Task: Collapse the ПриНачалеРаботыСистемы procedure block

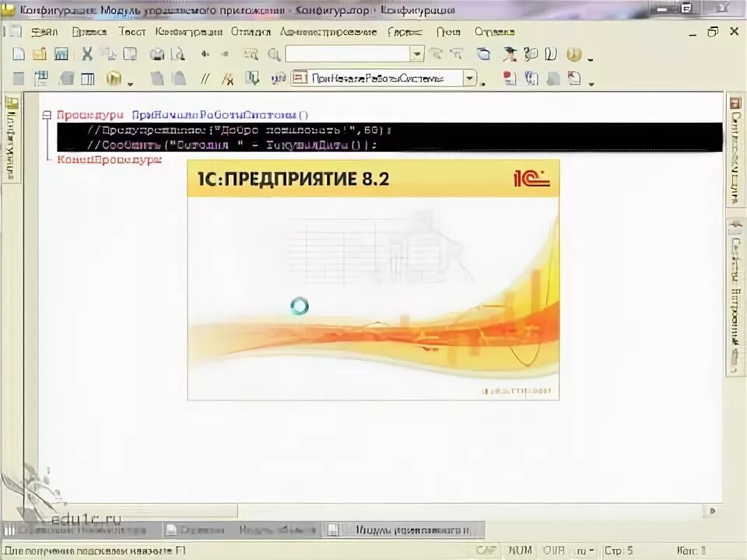Action: tap(47, 115)
